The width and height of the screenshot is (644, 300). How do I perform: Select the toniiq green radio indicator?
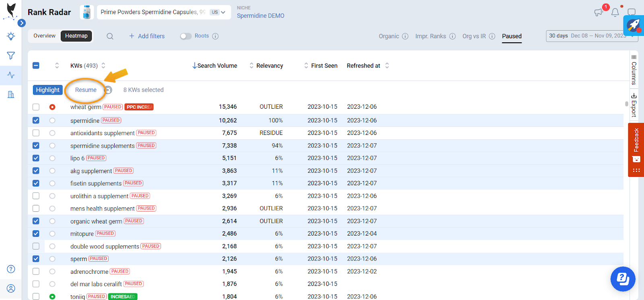52,296
